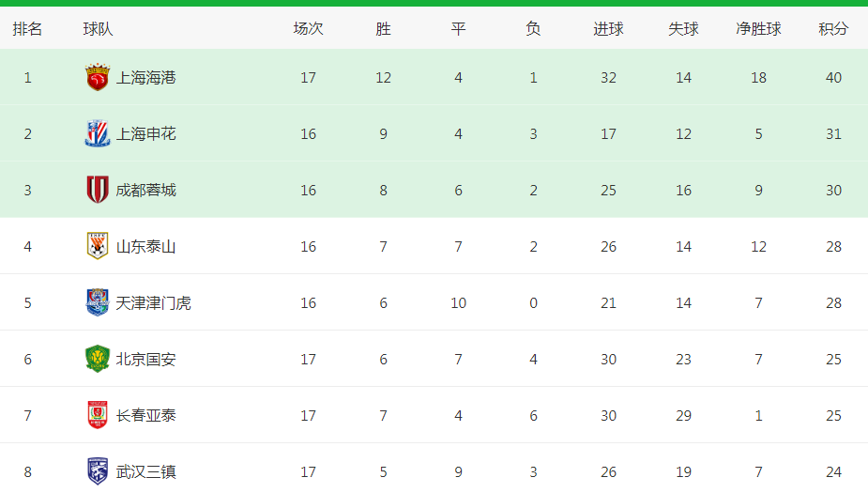
Task: Click 上海海港's points value of 40
Action: point(833,78)
